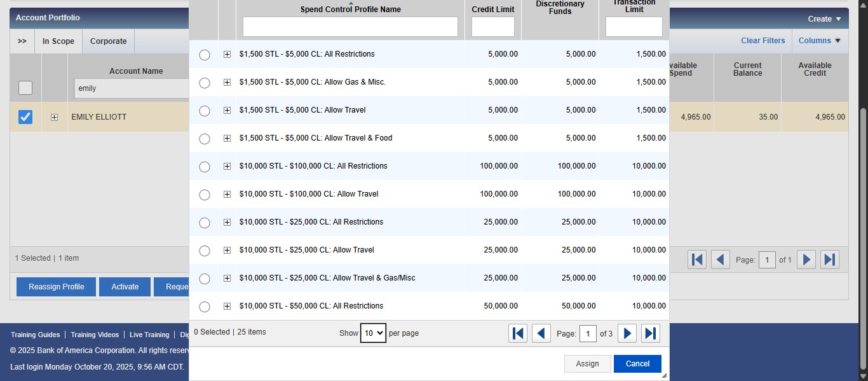Viewport: 868px width, 381px height.
Task: Uncheck the EMILY ELLIOTT account checkbox
Action: point(25,117)
